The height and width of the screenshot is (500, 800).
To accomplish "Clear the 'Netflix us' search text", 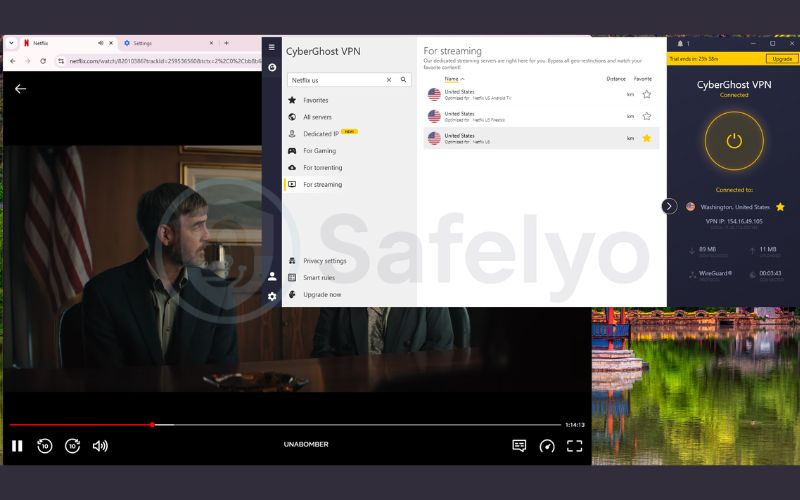I will pyautogui.click(x=389, y=80).
